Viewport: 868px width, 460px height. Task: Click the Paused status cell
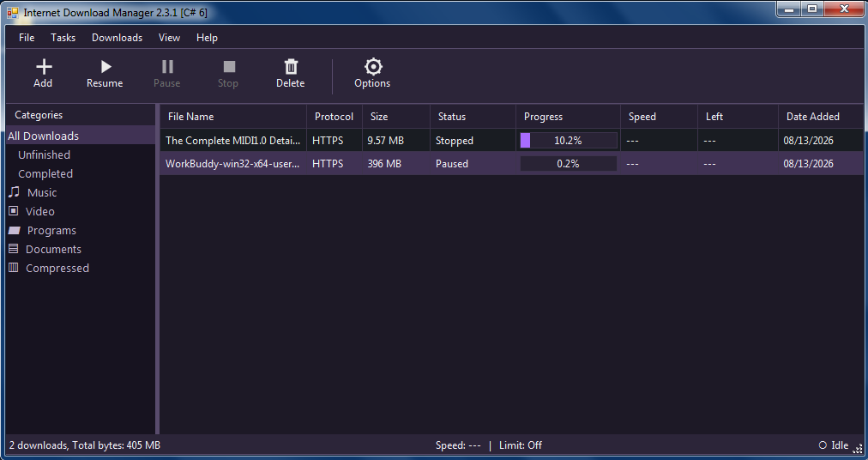click(452, 164)
